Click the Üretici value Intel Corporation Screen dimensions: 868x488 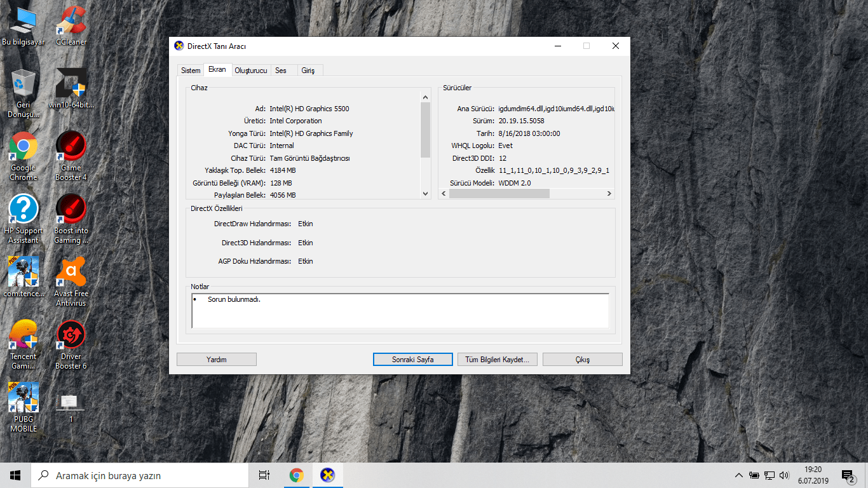[295, 121]
